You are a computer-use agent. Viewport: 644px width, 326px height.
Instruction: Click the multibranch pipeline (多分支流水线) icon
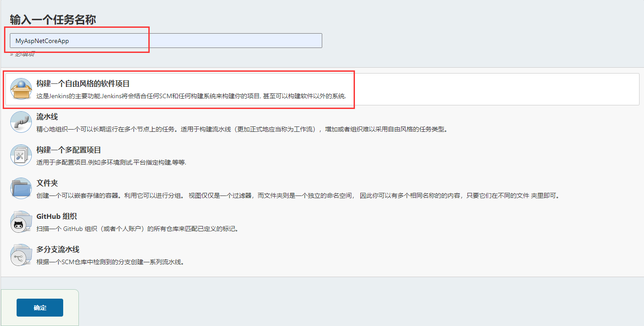click(21, 255)
